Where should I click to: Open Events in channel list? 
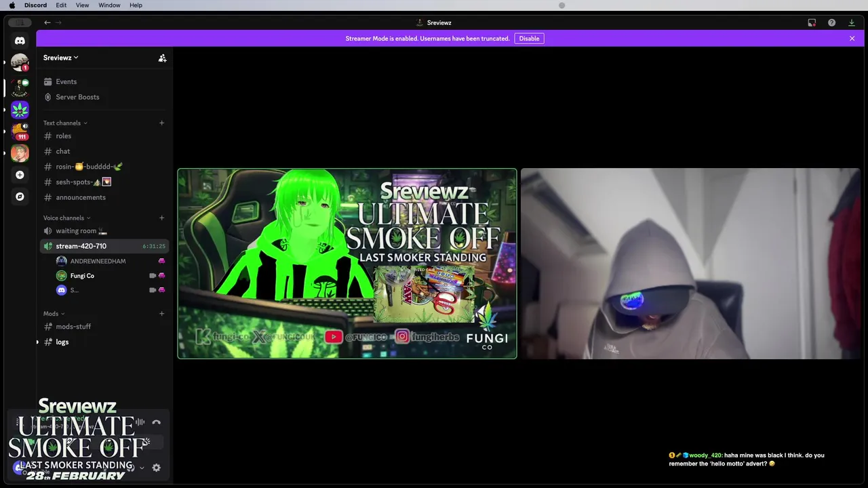pyautogui.click(x=104, y=81)
